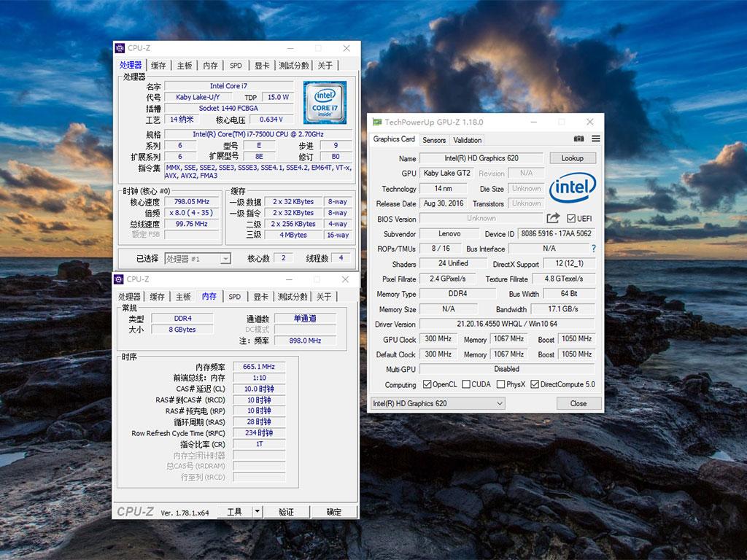Click the Close button in GPU-Z
The image size is (747, 560).
tap(578, 403)
